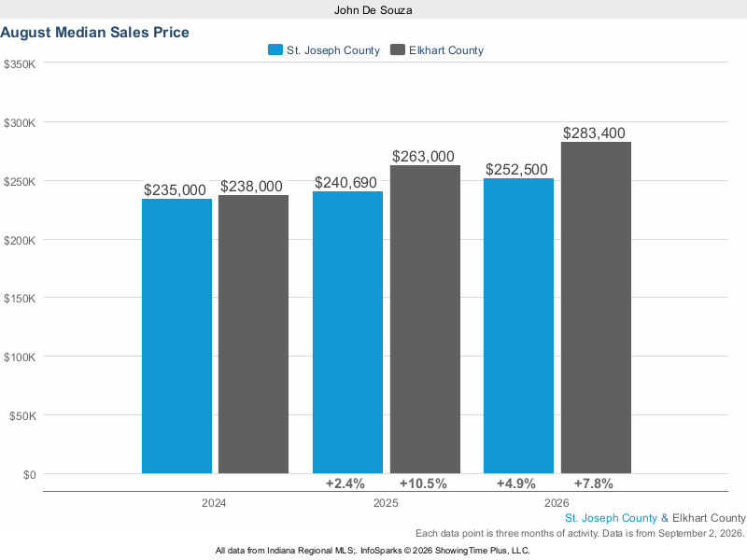This screenshot has height=560, width=747.
Task: Click the blue St. Joseph County legend swatch
Action: coord(275,50)
